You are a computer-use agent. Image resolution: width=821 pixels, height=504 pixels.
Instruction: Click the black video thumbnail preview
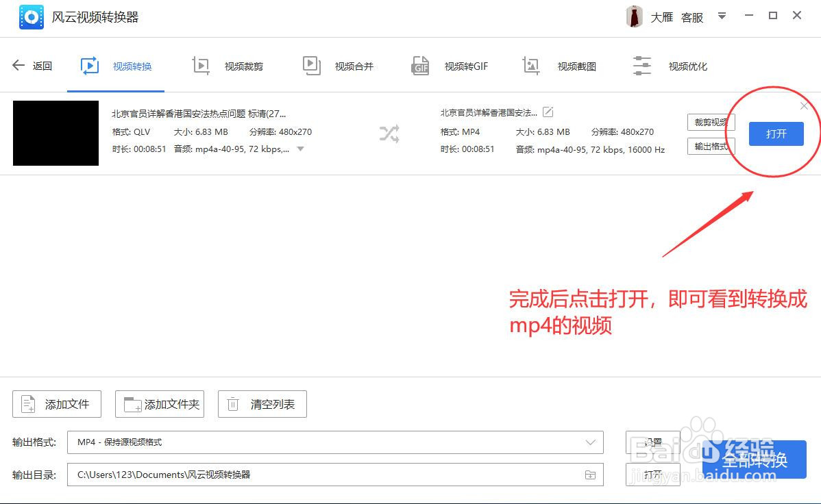[56, 133]
